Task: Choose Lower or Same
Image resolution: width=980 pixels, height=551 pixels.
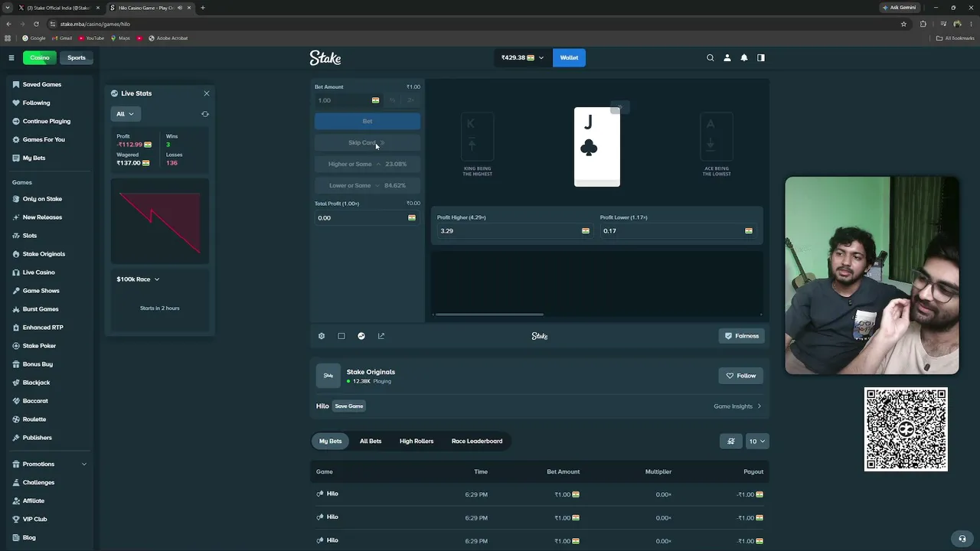Action: tap(367, 185)
